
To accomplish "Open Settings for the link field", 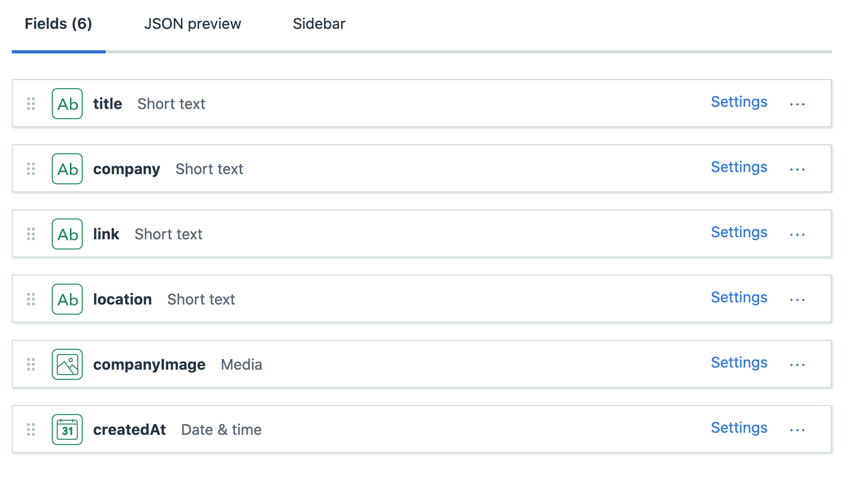I will [x=739, y=232].
